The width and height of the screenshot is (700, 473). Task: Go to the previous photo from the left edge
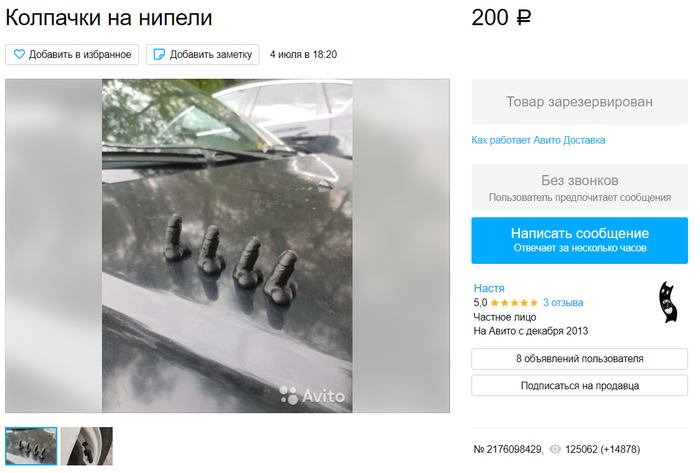coord(17,253)
